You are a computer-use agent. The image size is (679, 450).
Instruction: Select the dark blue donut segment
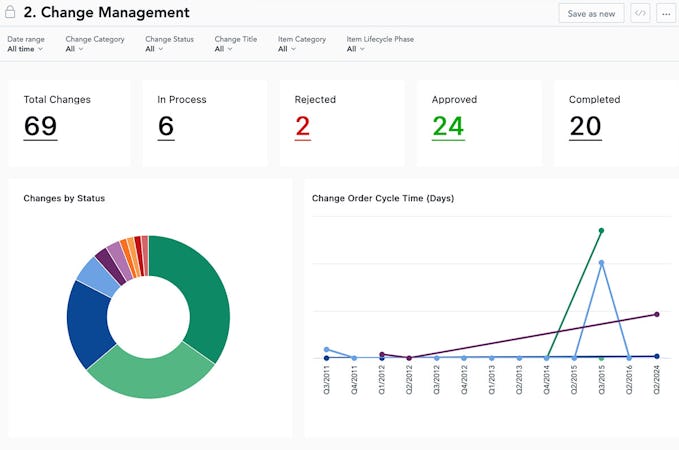pyautogui.click(x=88, y=323)
